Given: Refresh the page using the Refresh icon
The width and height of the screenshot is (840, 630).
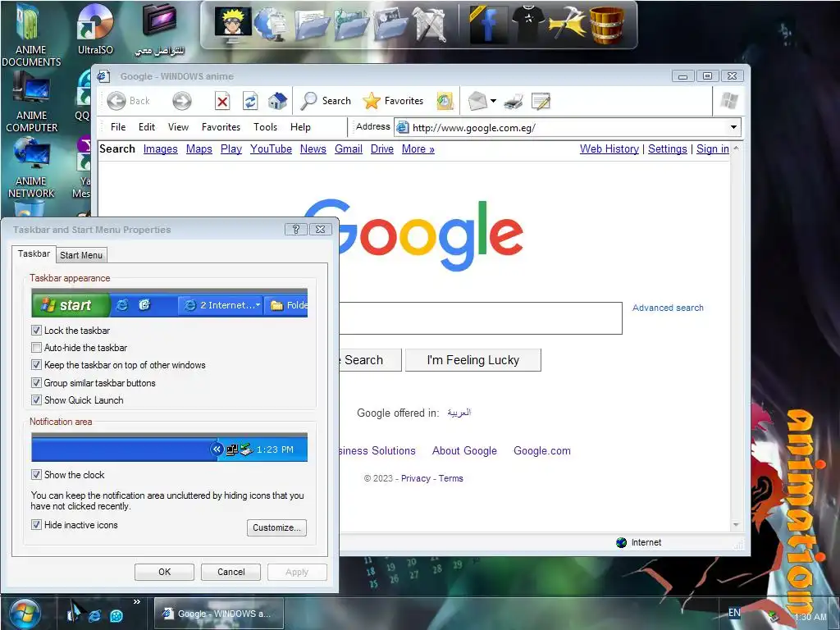Looking at the screenshot, I should tap(250, 101).
